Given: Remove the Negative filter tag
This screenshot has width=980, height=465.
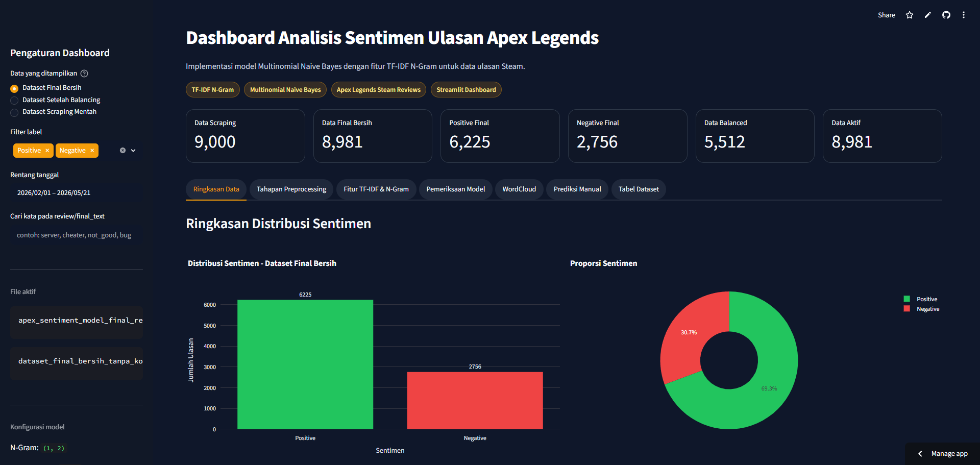Looking at the screenshot, I should pos(92,151).
